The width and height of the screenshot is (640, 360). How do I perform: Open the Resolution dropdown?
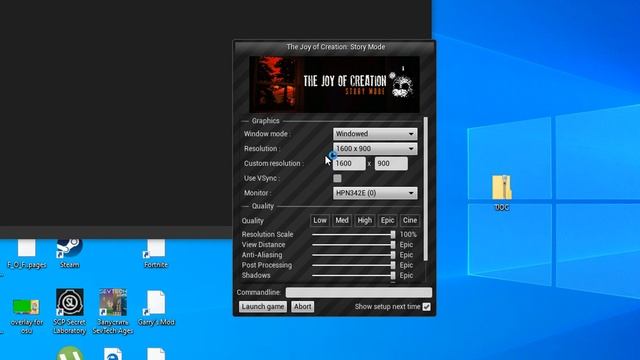coord(375,149)
